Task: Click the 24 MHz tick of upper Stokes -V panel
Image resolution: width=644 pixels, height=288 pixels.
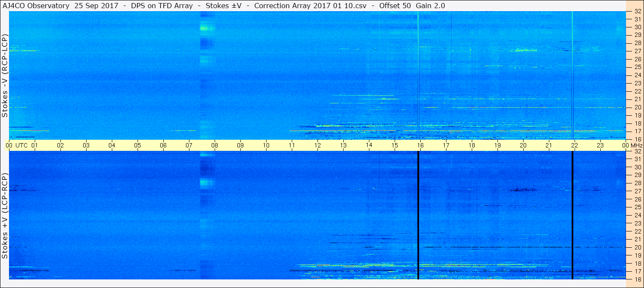Action: tap(637, 75)
